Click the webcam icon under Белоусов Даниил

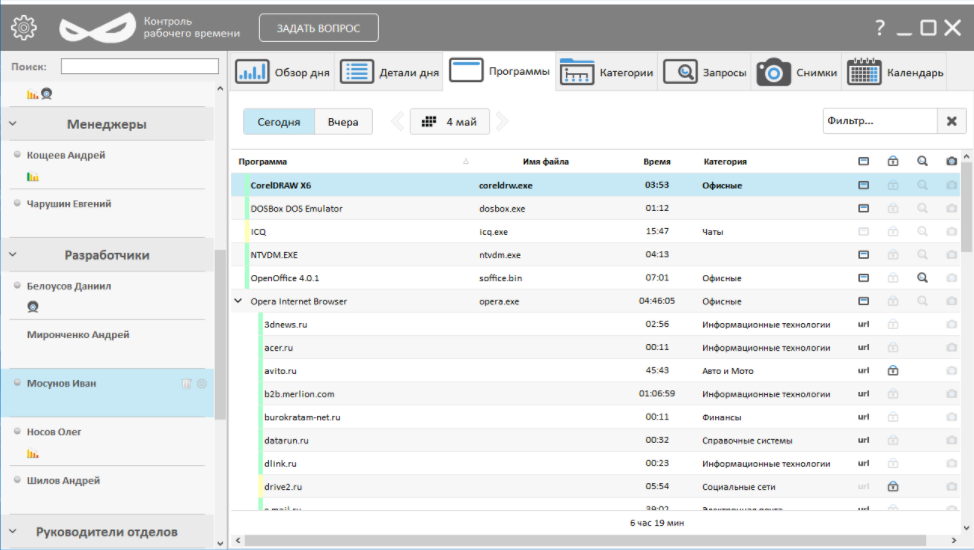[x=33, y=307]
